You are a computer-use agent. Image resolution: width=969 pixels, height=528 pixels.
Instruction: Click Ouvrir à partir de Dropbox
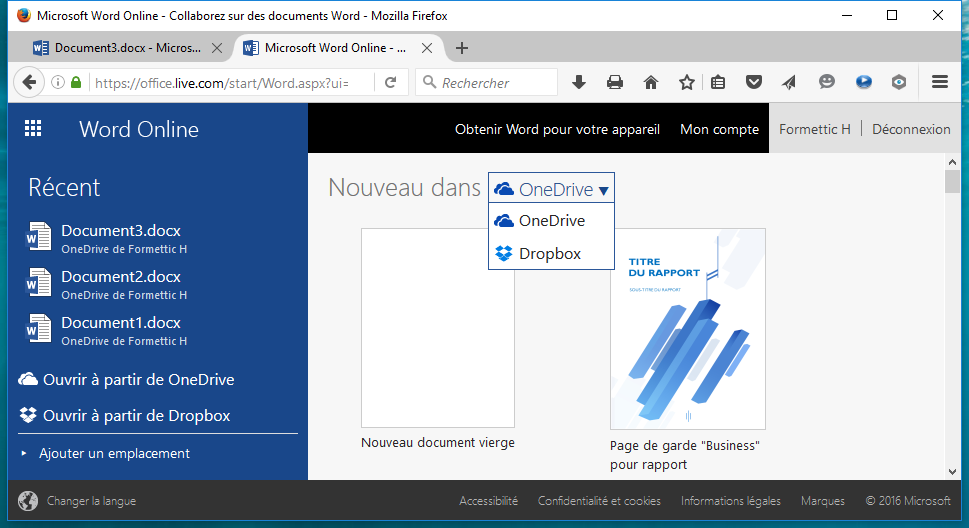tap(125, 415)
